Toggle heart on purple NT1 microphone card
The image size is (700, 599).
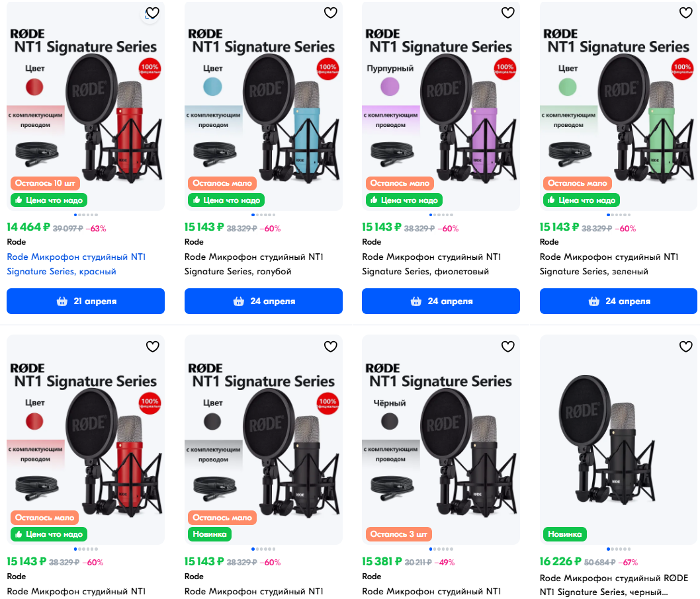[x=507, y=13]
